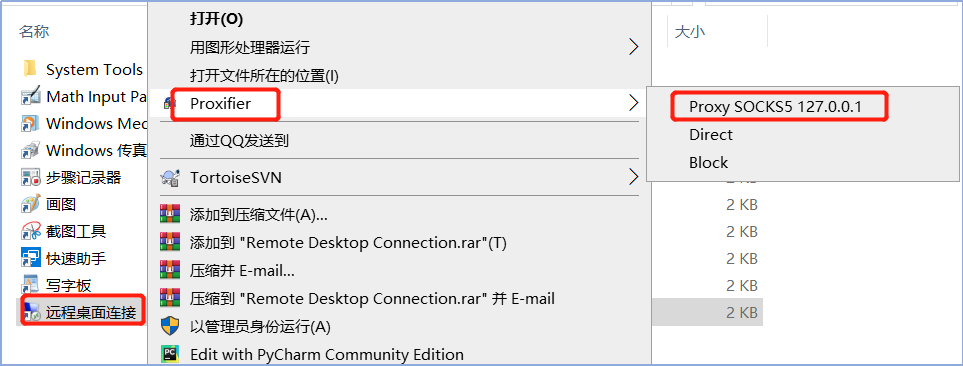This screenshot has width=963, height=366.
Task: Sort by the 大小 column header
Action: (x=690, y=32)
